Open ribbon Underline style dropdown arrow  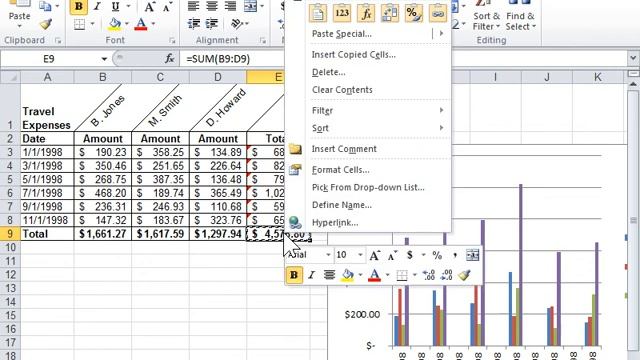pos(129,7)
